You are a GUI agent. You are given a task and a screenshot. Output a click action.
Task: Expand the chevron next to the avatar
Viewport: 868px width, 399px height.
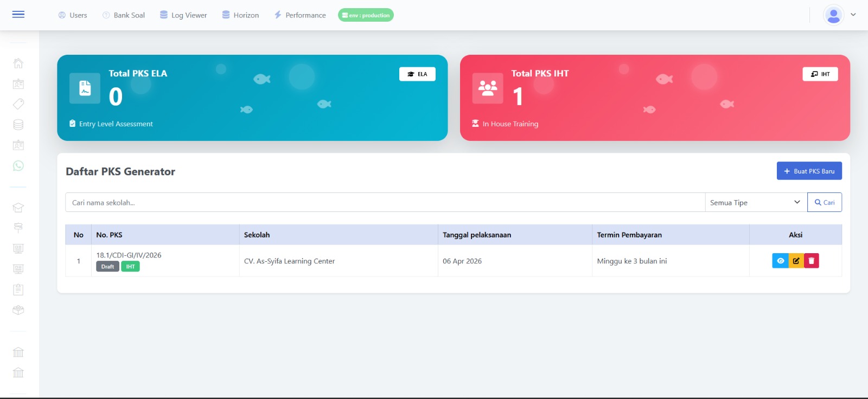[853, 15]
